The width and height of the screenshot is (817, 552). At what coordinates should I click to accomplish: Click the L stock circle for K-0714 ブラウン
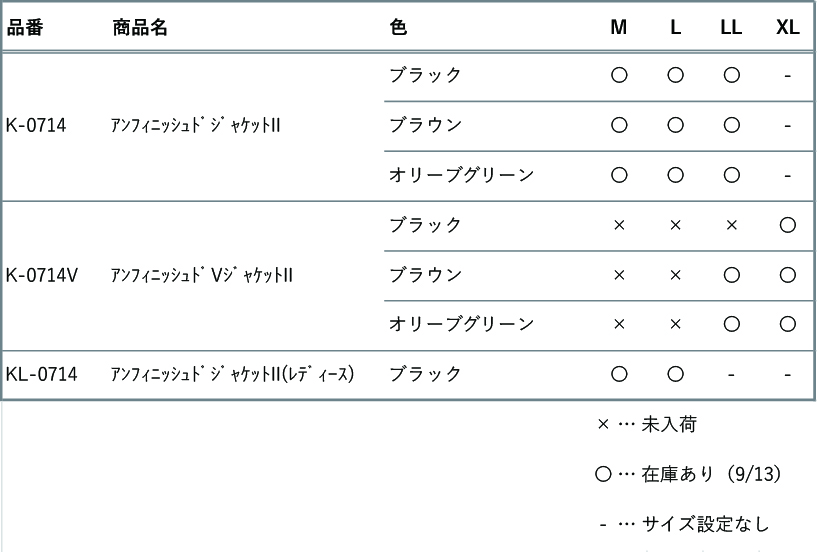point(675,125)
